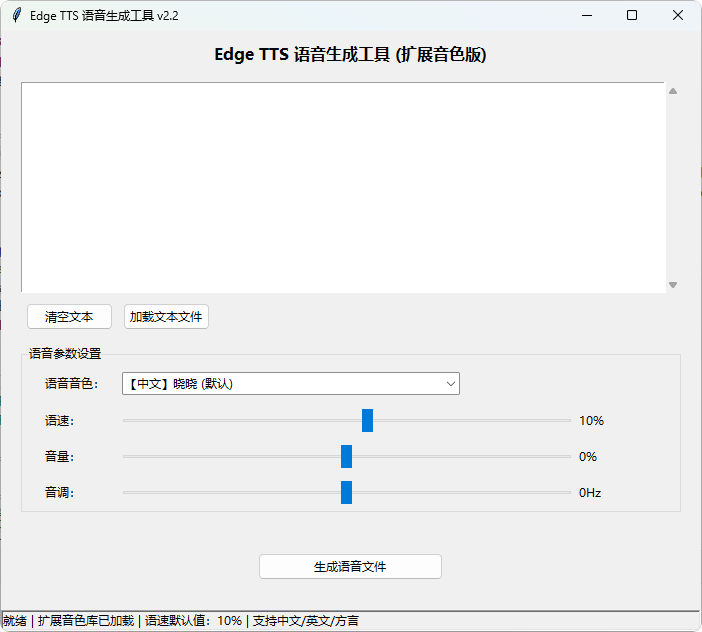Click inside the large text input area
This screenshot has height=632, width=702.
point(343,187)
